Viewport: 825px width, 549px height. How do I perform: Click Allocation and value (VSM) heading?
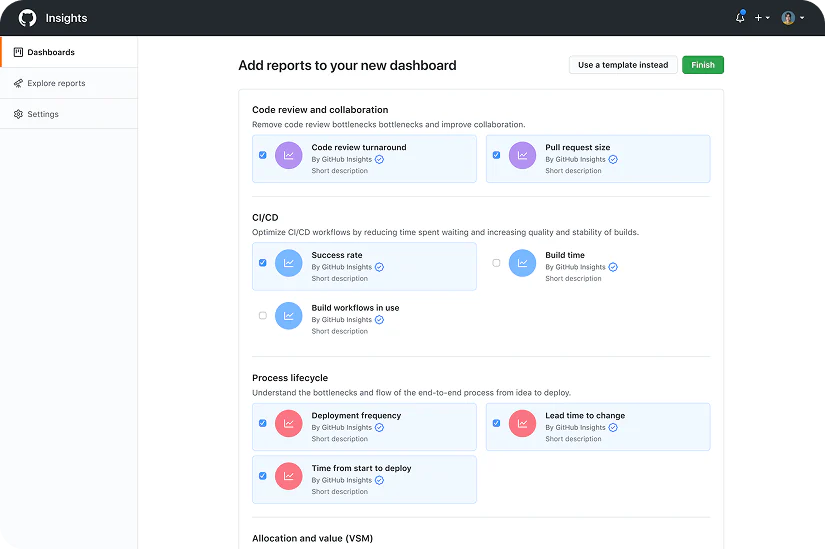tap(313, 538)
